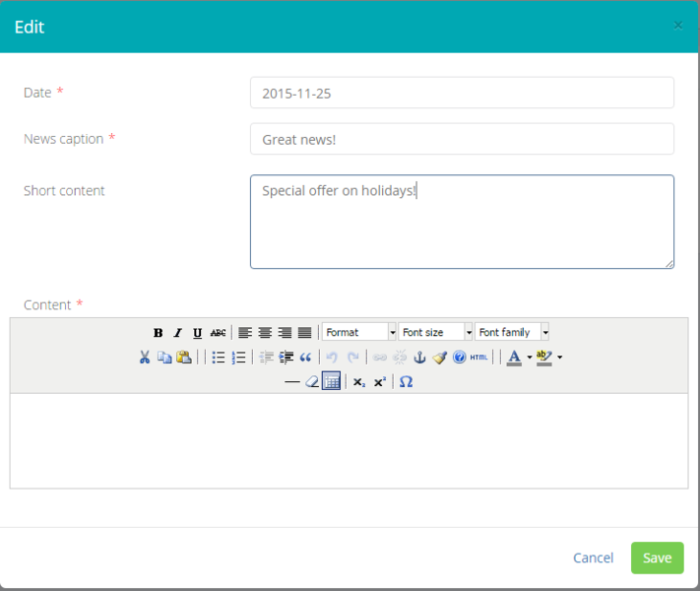Click the cut scissors icon
This screenshot has width=700, height=591.
pos(145,358)
